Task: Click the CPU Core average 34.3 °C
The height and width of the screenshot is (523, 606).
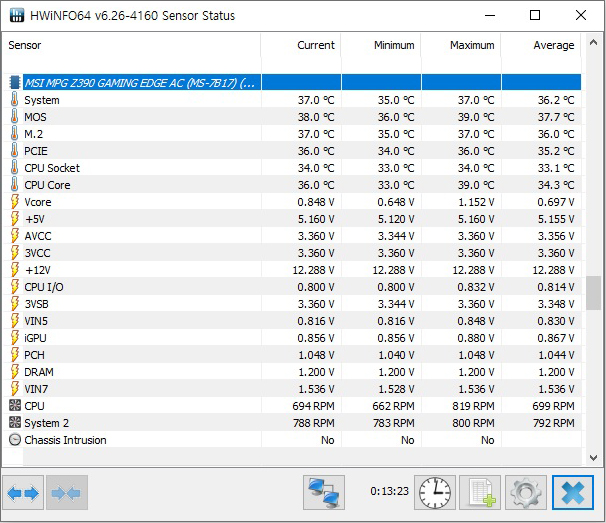Action: point(556,185)
